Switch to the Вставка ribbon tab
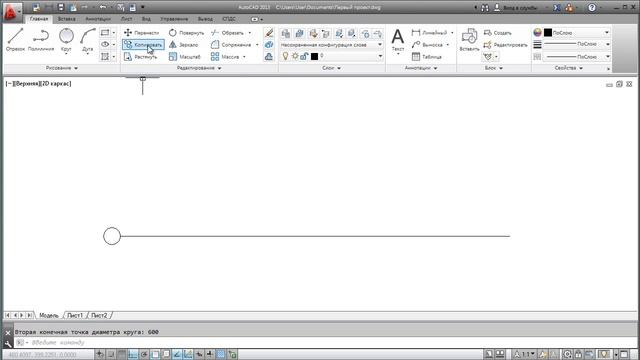 coord(67,19)
